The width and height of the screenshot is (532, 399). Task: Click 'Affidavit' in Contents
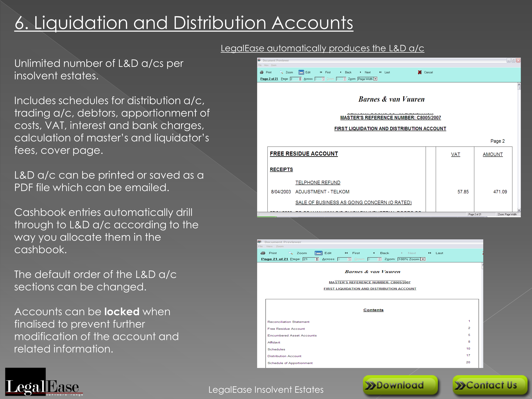[274, 342]
